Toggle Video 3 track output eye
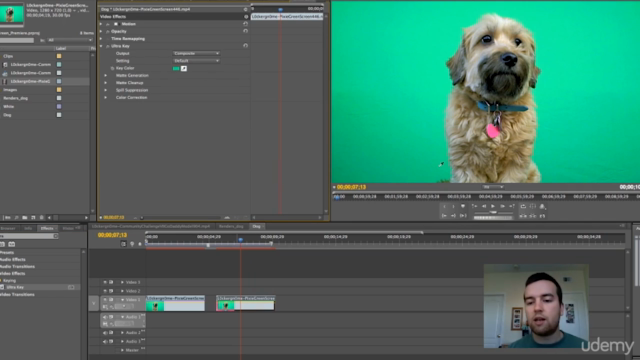Image resolution: width=640 pixels, height=360 pixels. 105,282
